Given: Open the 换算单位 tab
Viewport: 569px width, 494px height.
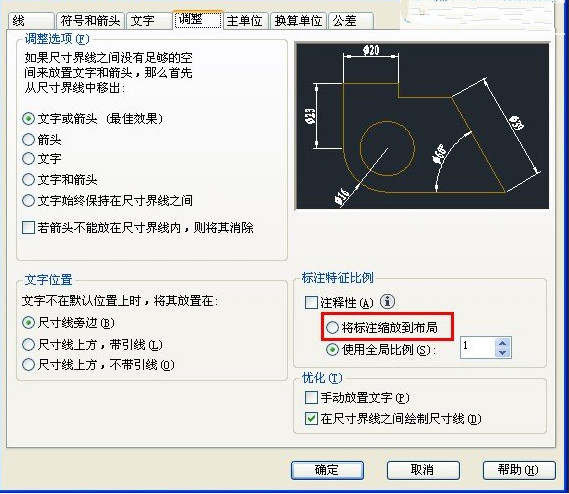Looking at the screenshot, I should 298,21.
